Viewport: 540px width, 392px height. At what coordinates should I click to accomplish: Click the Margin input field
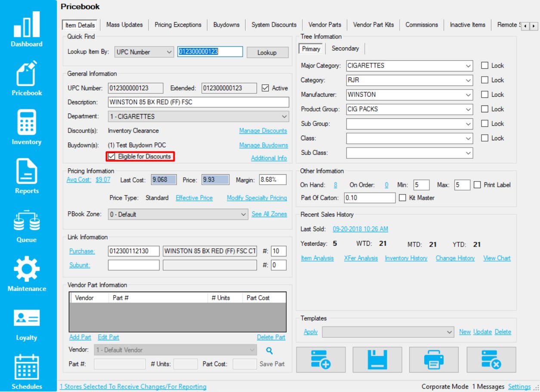point(273,180)
